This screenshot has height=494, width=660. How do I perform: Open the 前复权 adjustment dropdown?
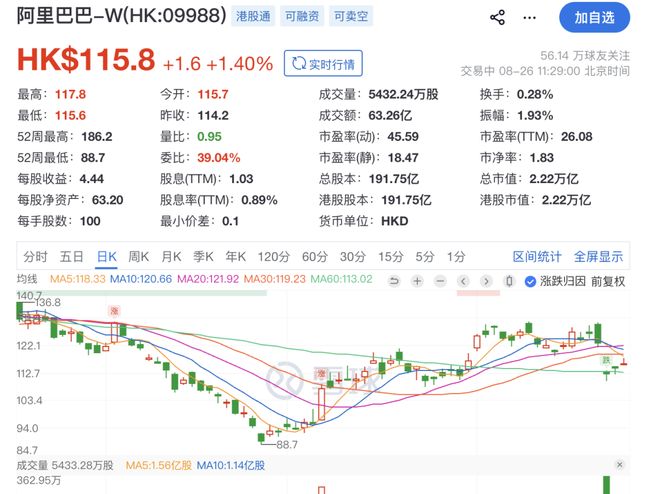608,281
